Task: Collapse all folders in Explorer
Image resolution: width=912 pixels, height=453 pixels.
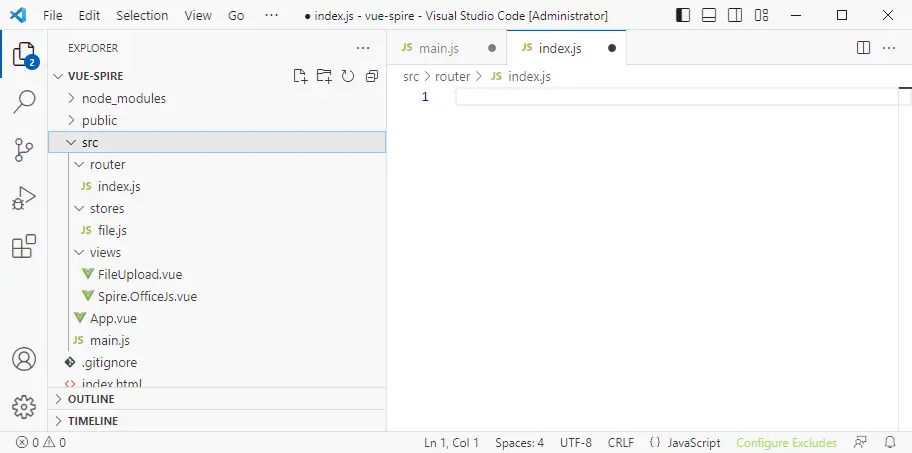Action: pos(372,76)
